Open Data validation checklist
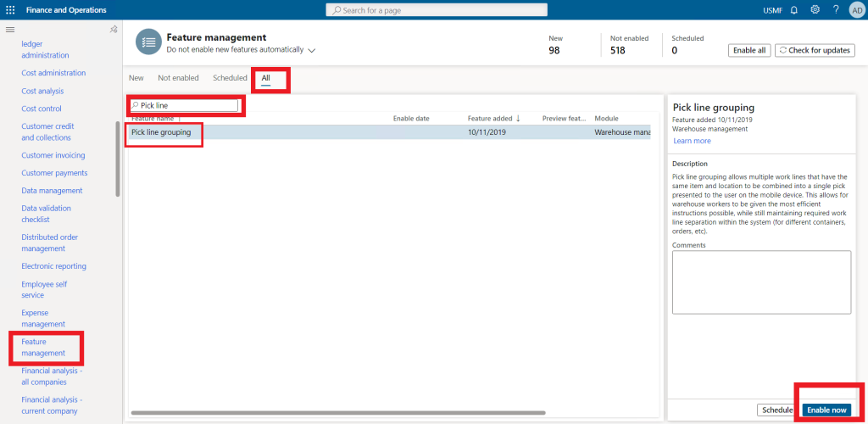Screen dimensions: 868x424 [46, 214]
